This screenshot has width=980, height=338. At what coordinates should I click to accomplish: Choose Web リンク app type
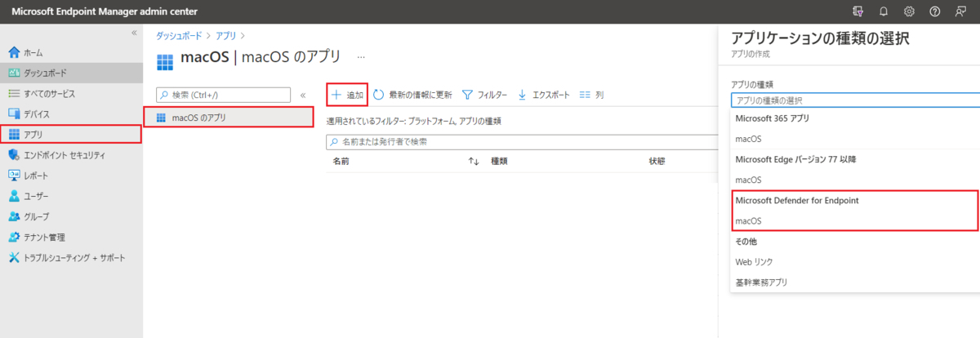(855, 261)
